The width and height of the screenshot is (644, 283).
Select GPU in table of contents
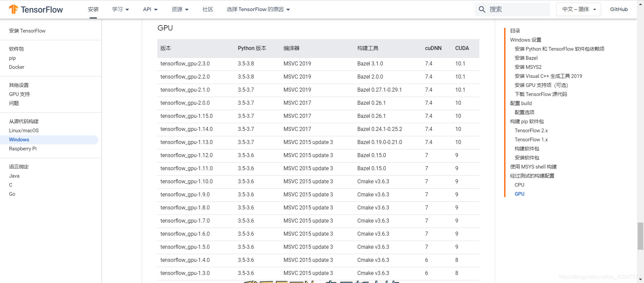(519, 194)
